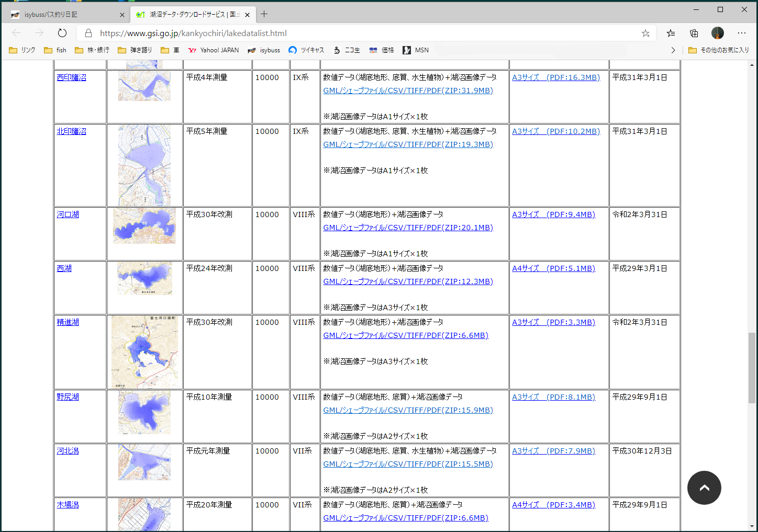Download ZIP:19.3MB data for 北印旛沼
Image resolution: width=758 pixels, height=532 pixels.
[x=408, y=144]
